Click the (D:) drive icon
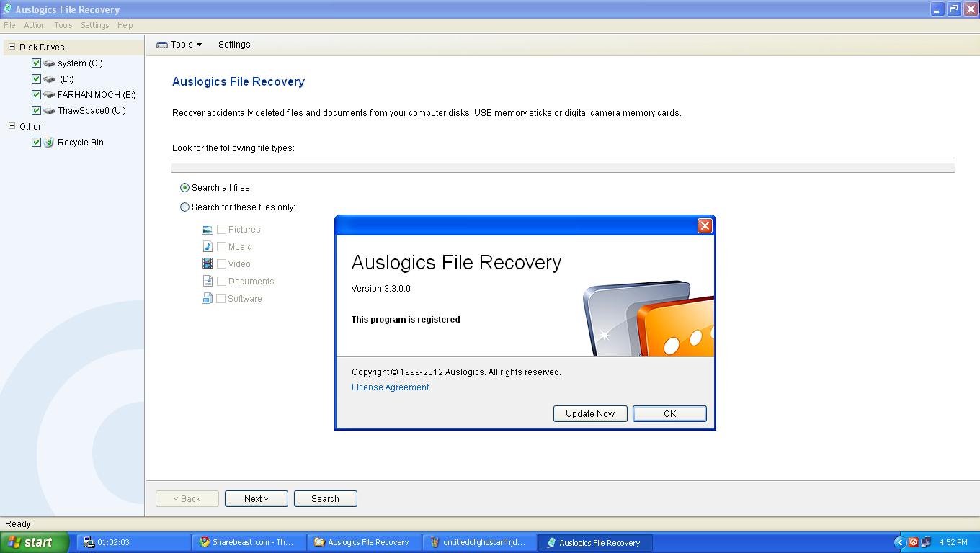 click(x=49, y=79)
